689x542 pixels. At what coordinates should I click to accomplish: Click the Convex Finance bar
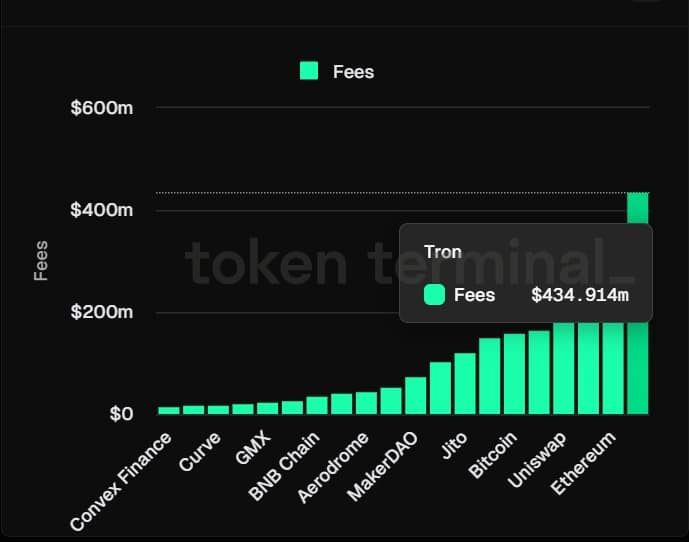click(x=169, y=410)
